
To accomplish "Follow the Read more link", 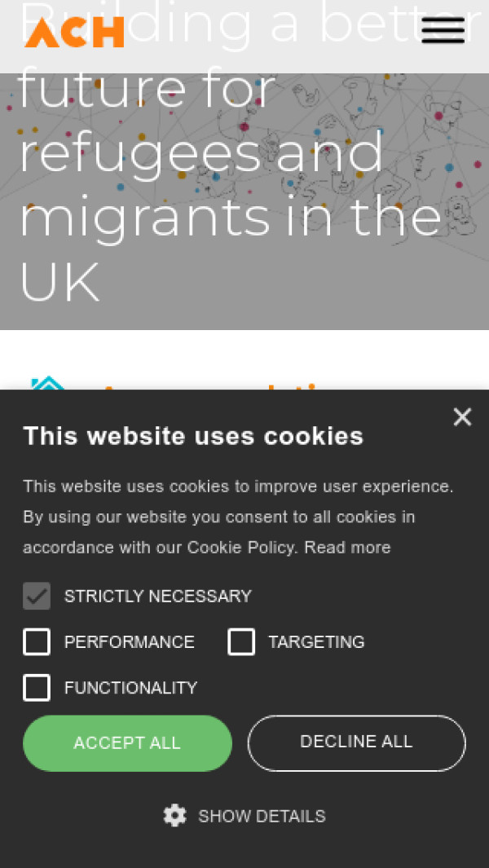I will (347, 548).
